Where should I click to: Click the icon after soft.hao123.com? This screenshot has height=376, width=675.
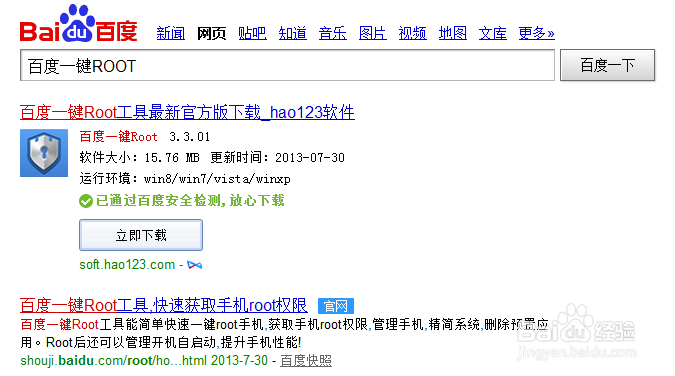point(195,265)
